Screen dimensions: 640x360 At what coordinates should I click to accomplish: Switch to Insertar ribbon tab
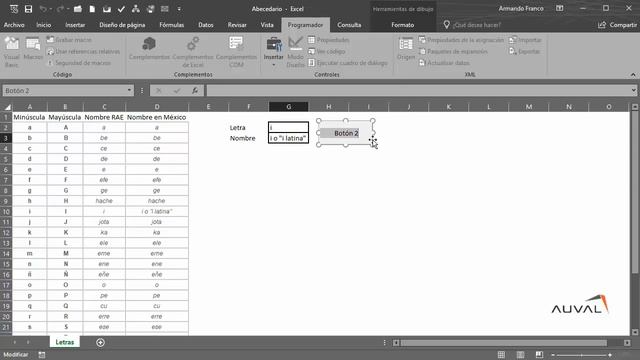coord(75,25)
